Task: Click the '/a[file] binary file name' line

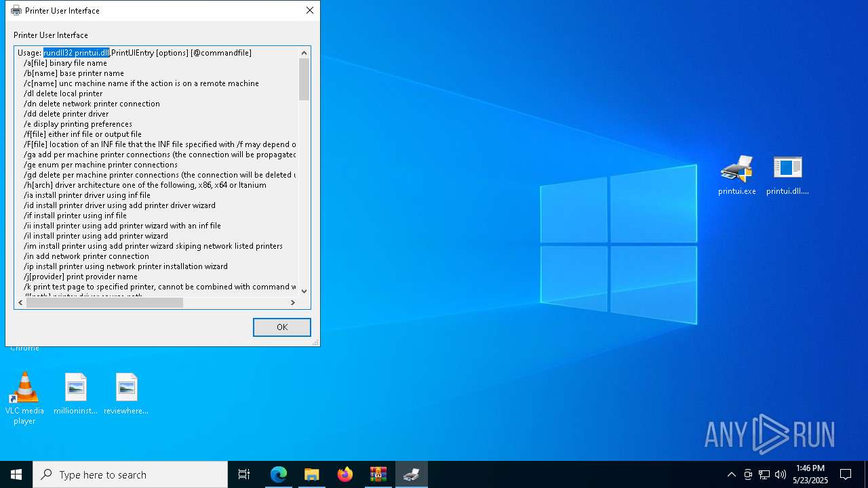Action: [65, 63]
